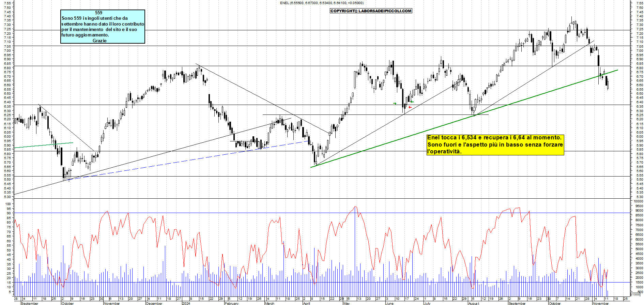
Task: Click '6.50' on the right price axis
Action: pyautogui.click(x=639, y=93)
